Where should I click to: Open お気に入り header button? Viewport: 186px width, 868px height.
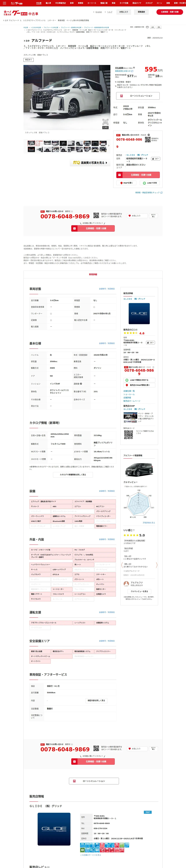pos(124,12)
